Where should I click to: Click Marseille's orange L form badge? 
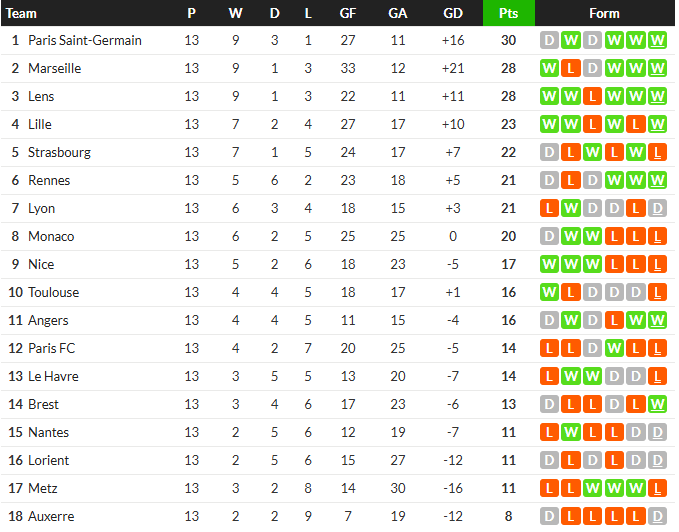(x=570, y=68)
